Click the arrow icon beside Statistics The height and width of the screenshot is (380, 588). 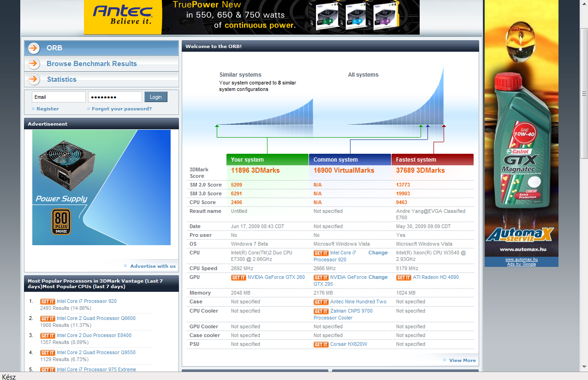point(34,79)
